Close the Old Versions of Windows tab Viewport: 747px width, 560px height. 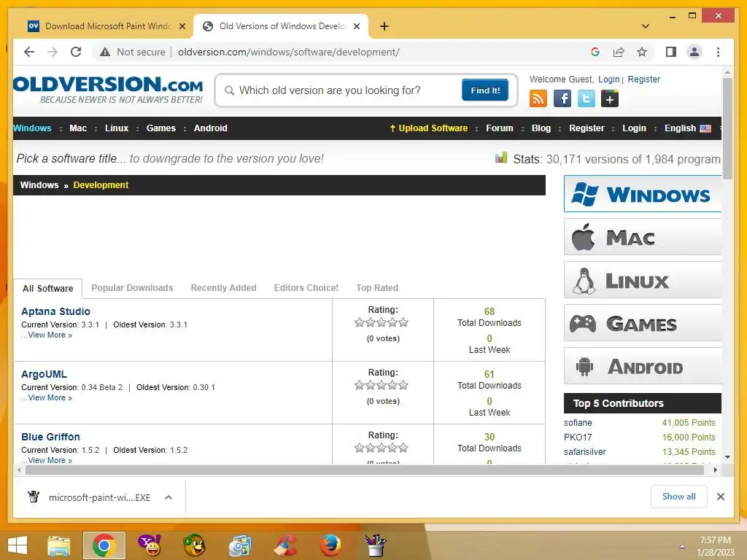[356, 26]
